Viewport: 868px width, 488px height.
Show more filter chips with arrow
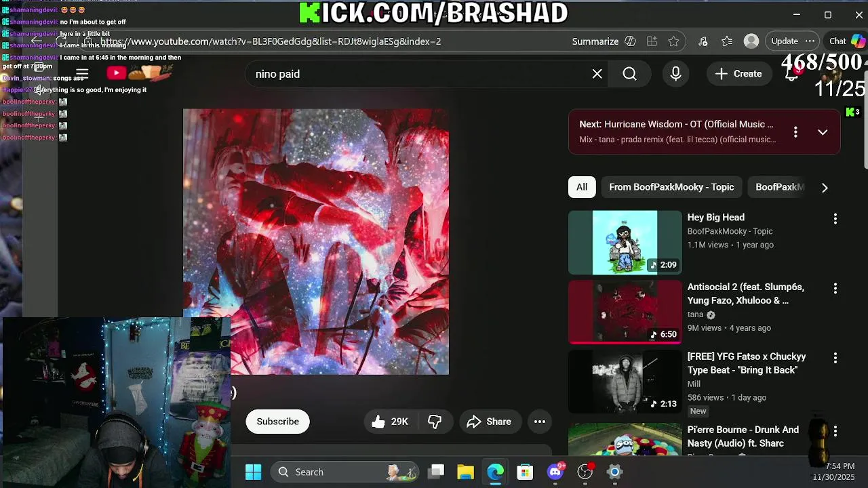pyautogui.click(x=825, y=188)
